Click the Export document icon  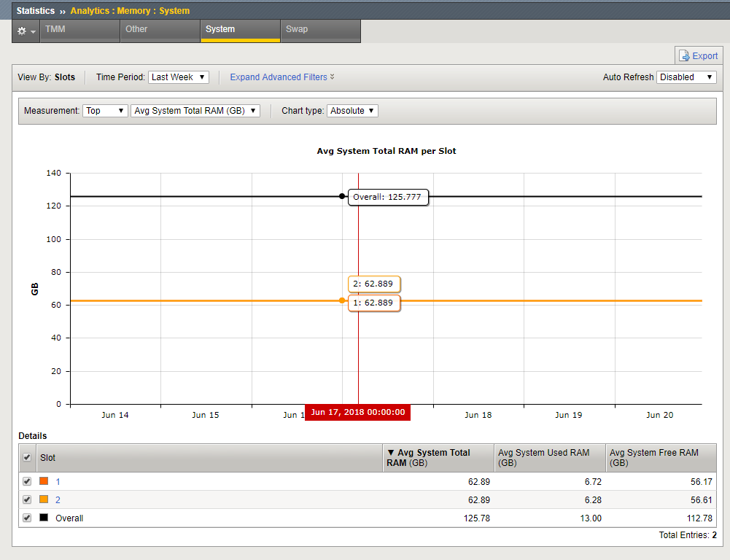[x=684, y=56]
